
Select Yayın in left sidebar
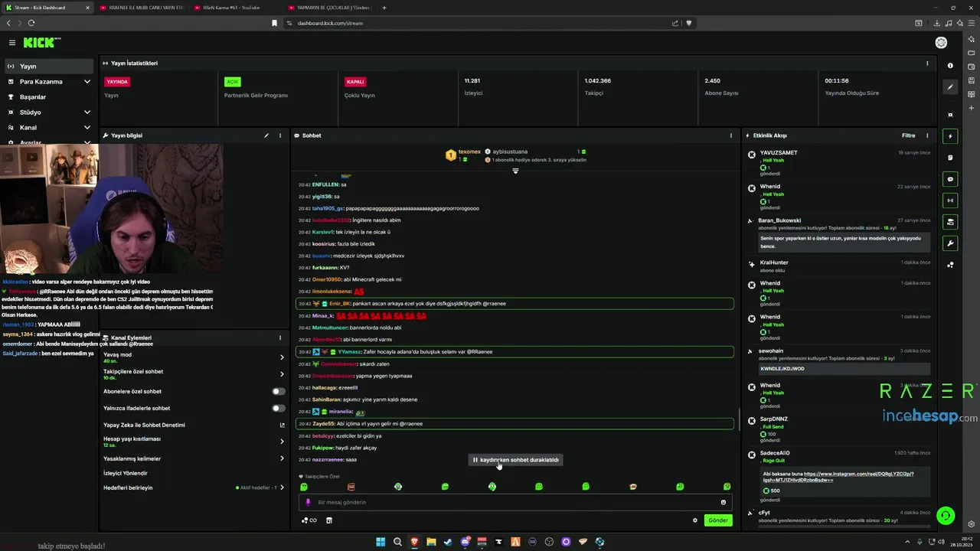[50, 66]
